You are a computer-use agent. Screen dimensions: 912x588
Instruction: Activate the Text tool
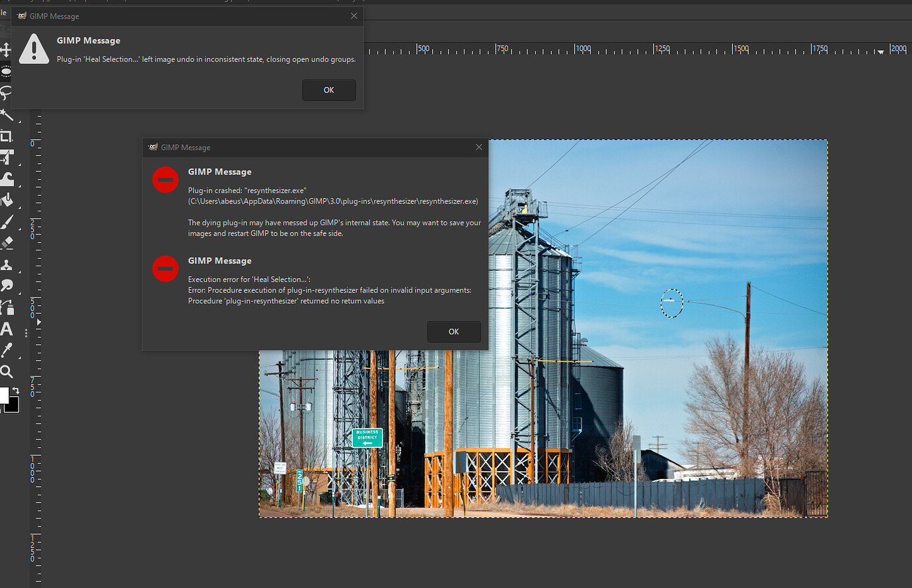click(x=7, y=329)
